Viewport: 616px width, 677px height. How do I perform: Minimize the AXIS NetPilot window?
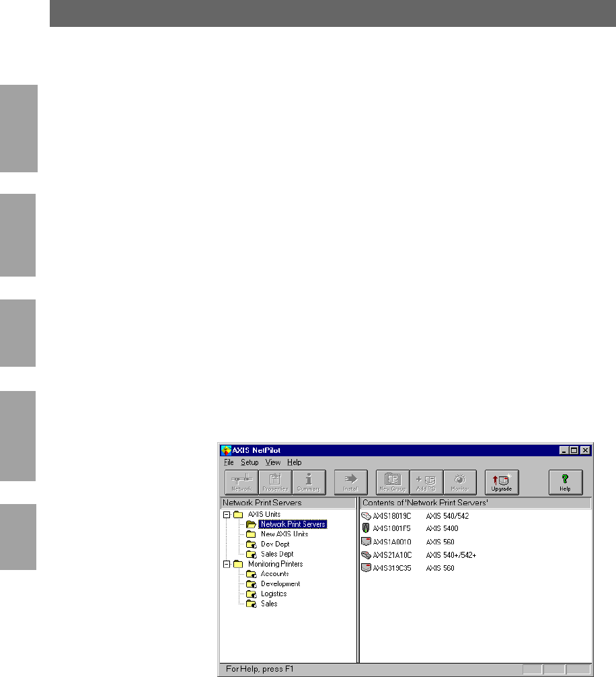click(564, 450)
